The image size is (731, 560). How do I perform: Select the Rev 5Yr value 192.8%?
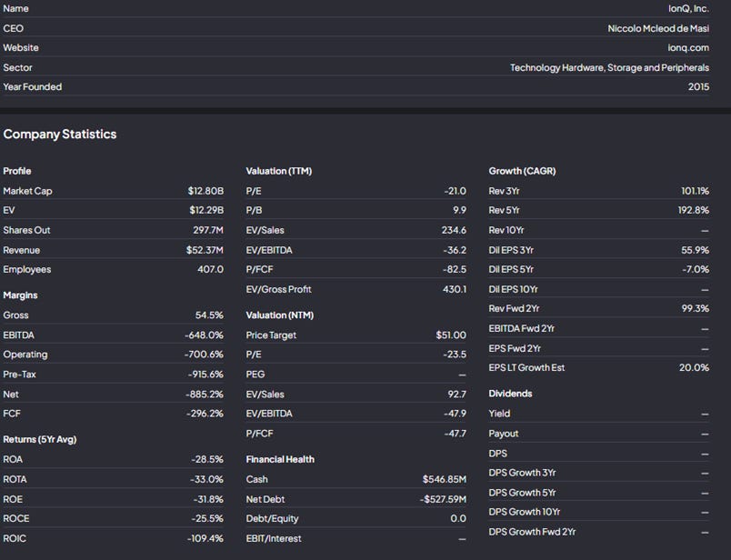point(693,210)
